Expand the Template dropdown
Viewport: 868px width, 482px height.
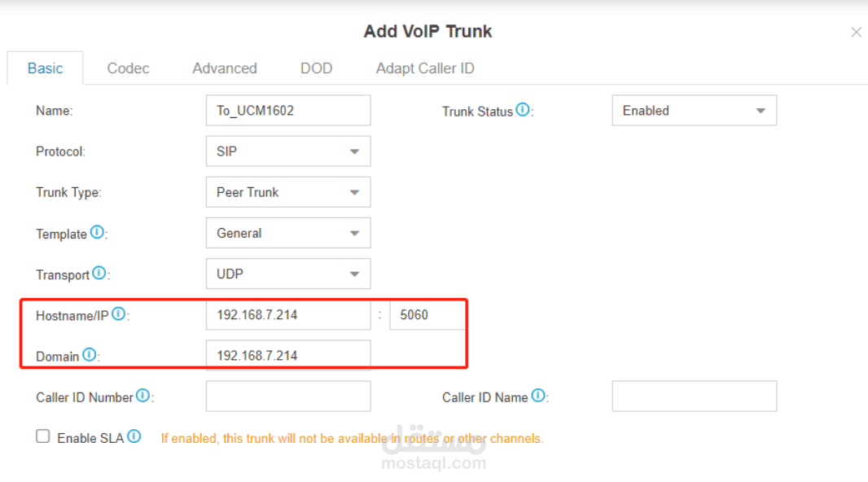pyautogui.click(x=288, y=233)
